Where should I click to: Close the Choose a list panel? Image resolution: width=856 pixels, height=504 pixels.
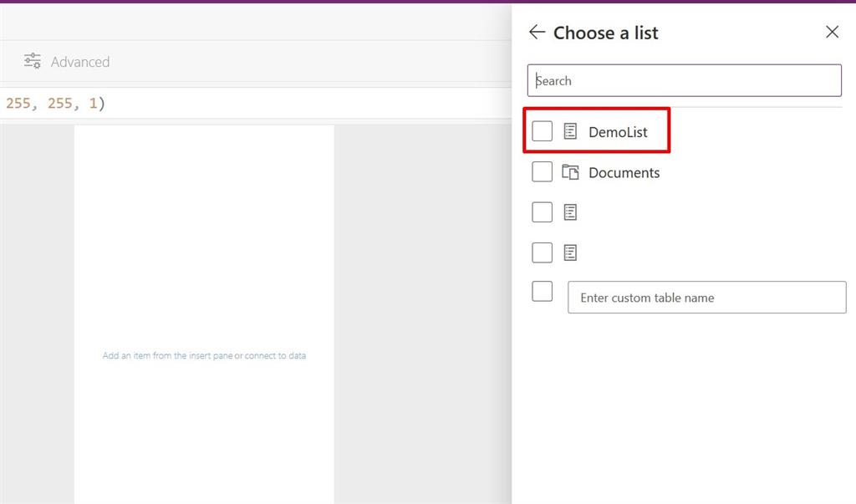[x=832, y=32]
